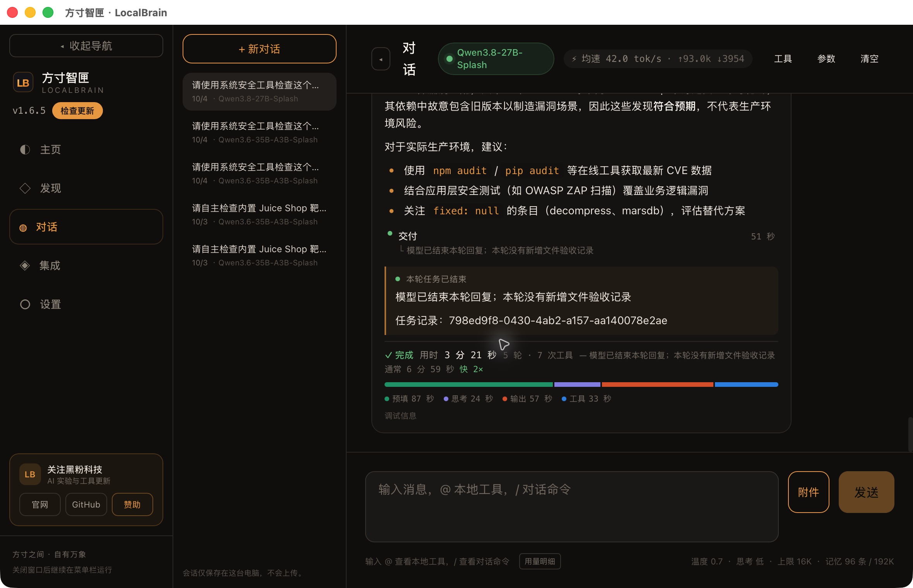Click the 检查更新 button
Image resolution: width=913 pixels, height=588 pixels.
click(77, 111)
